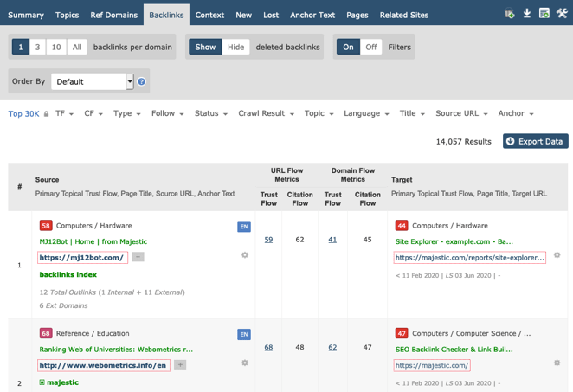
Task: Open the Ref Domains tab
Action: pyautogui.click(x=113, y=15)
